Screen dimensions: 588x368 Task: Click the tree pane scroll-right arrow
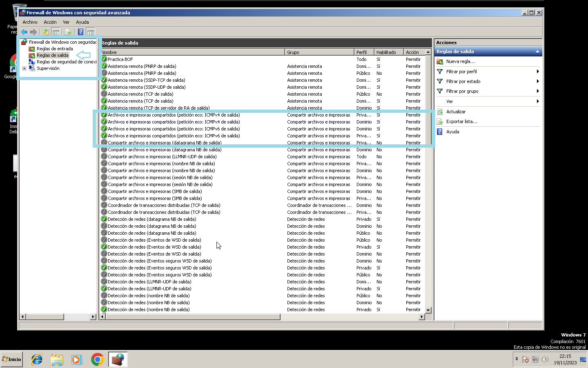click(x=93, y=316)
